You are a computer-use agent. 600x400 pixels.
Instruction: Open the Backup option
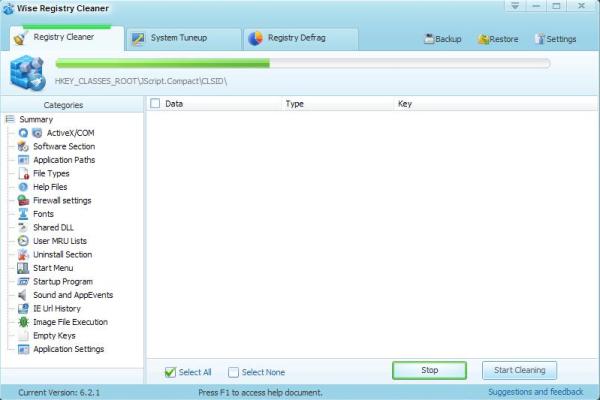(x=443, y=39)
